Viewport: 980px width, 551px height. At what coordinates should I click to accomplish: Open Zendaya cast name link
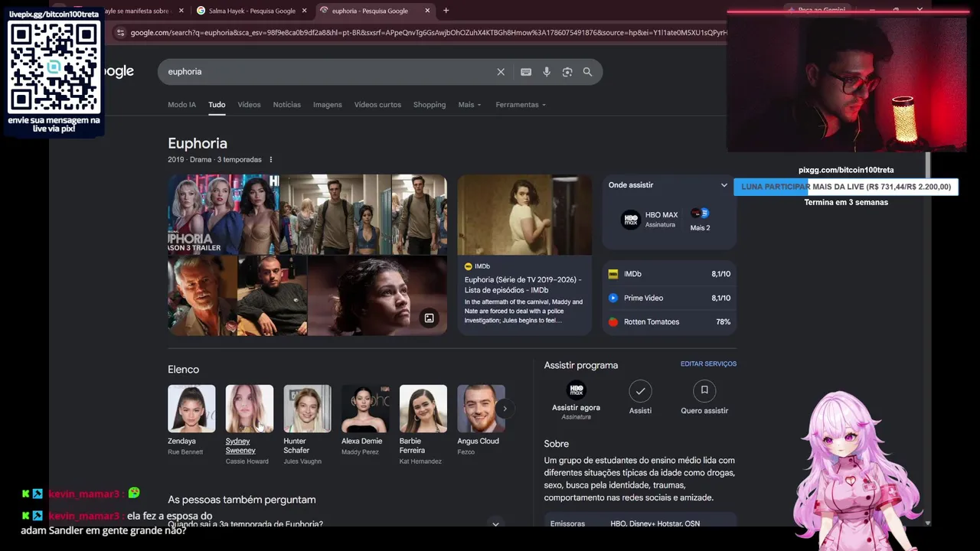tap(181, 442)
